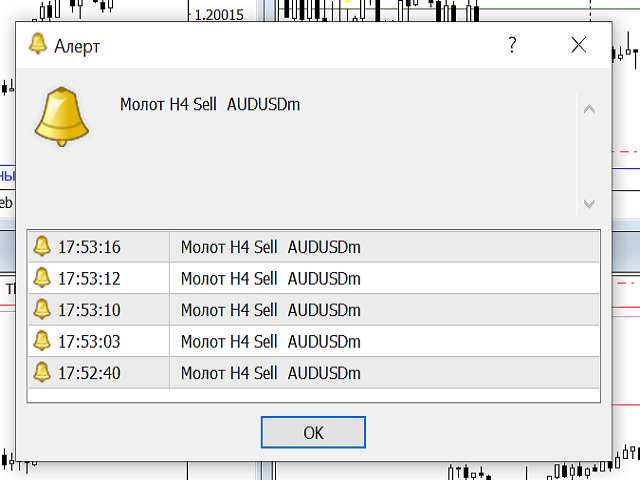640x480 pixels.
Task: Click bell icon of the 17:53:16 alert
Action: [x=42, y=246]
